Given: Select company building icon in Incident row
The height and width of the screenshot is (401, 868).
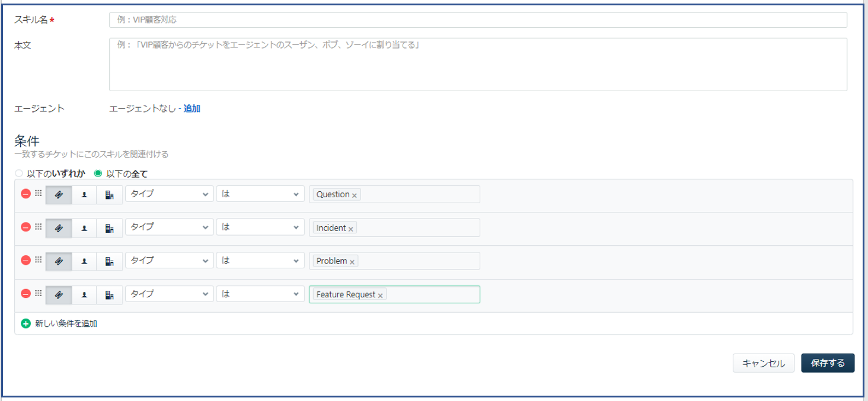Looking at the screenshot, I should point(110,228).
